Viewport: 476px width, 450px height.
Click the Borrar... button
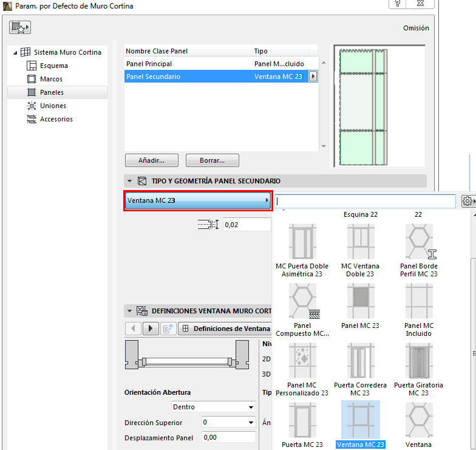212,160
